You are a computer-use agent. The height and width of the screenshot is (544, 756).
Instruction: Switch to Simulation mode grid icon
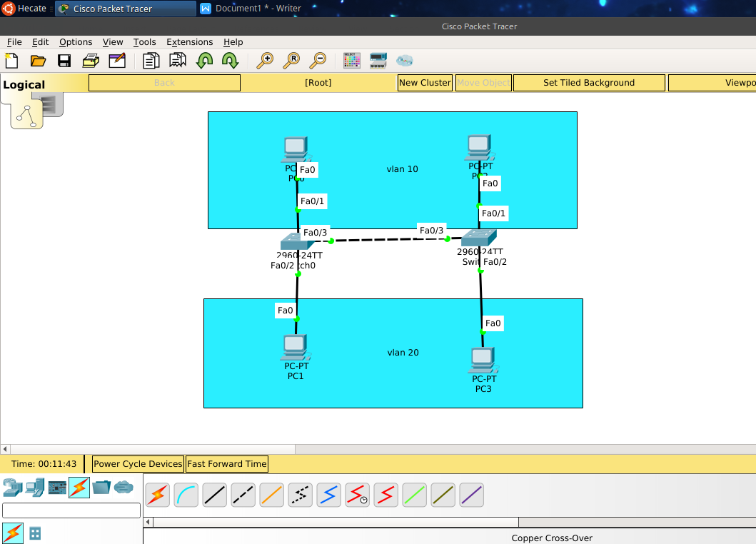[34, 533]
